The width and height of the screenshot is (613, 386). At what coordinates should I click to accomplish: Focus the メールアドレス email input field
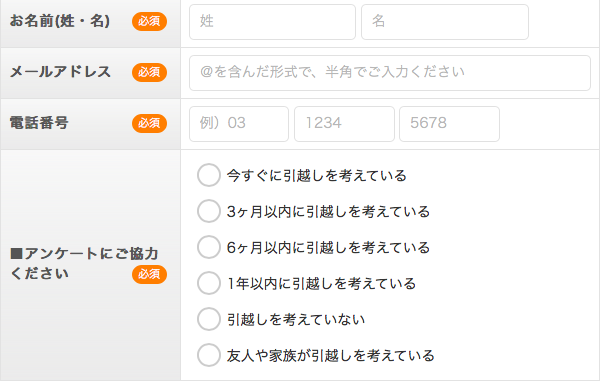390,73
